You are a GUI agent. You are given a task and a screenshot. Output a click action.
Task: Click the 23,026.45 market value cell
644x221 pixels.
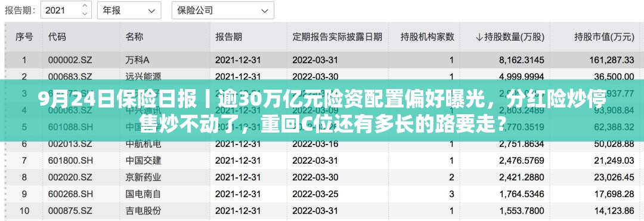[614, 177]
